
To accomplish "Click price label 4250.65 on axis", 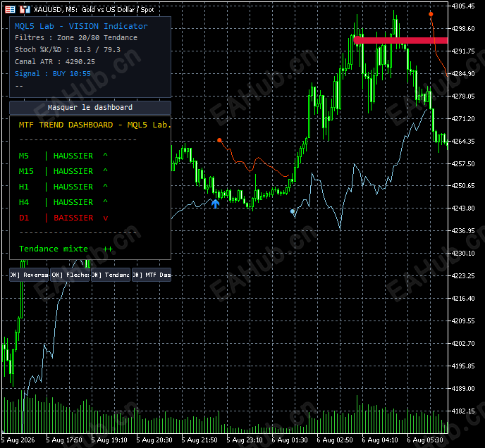I will coord(463,185).
